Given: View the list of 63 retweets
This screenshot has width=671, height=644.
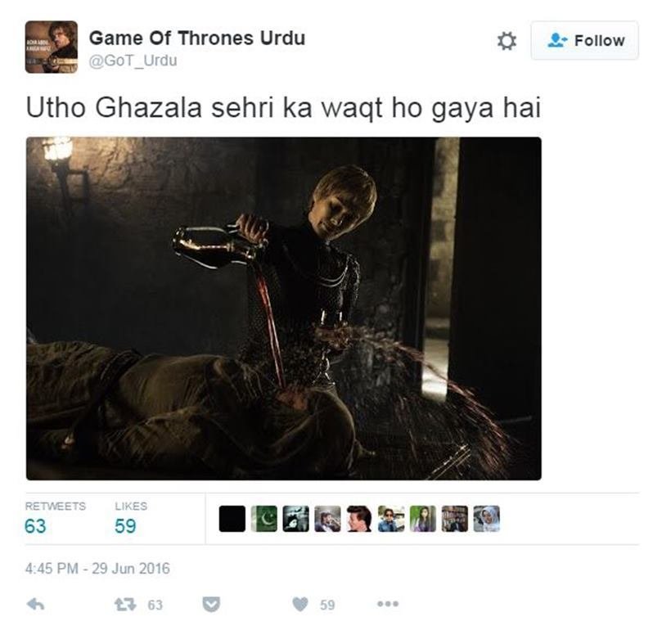Looking at the screenshot, I should pos(55,518).
